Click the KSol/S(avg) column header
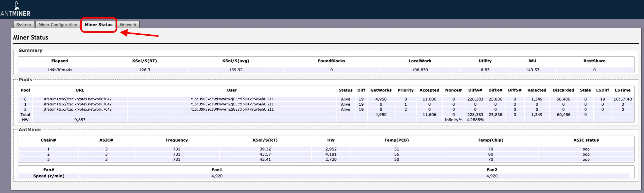The image size is (644, 193). pyautogui.click(x=236, y=61)
